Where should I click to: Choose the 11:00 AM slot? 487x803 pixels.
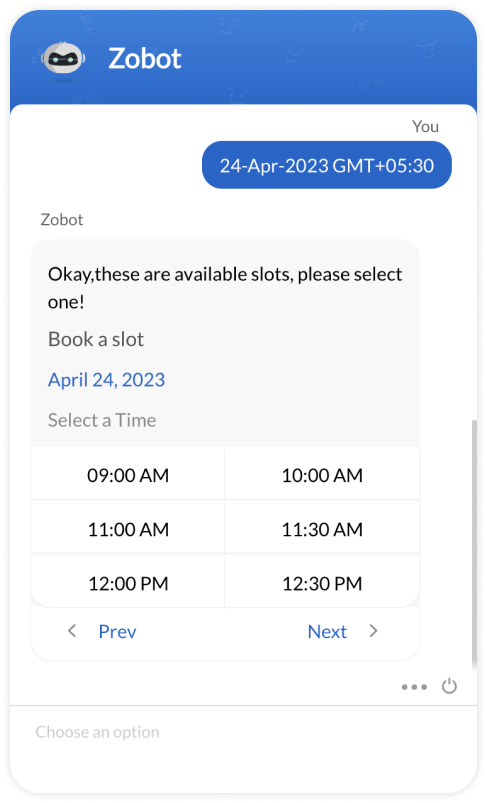[128, 529]
